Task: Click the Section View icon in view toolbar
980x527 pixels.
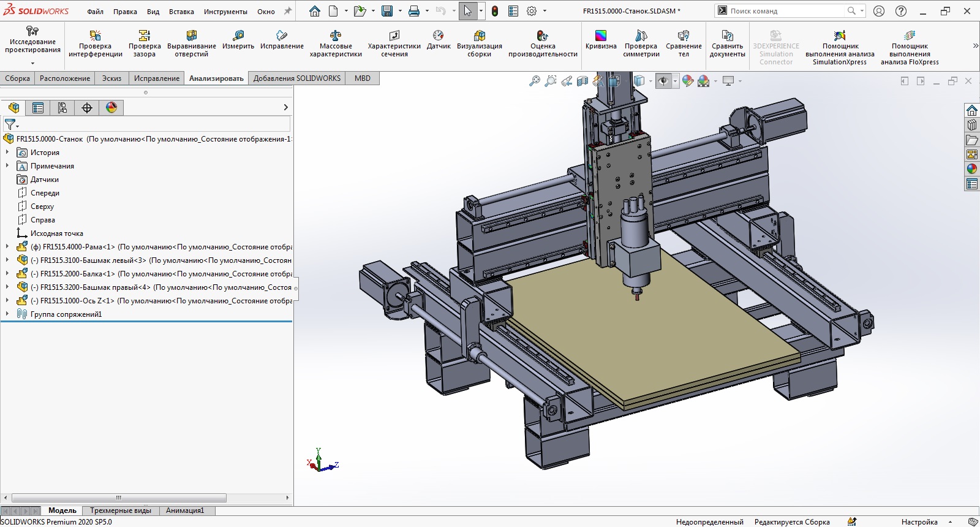Action: pos(582,81)
